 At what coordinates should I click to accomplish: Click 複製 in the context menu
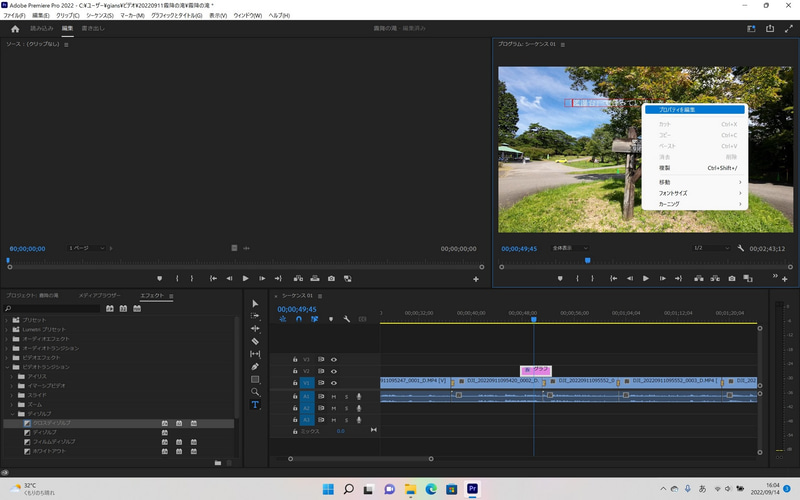pyautogui.click(x=665, y=168)
